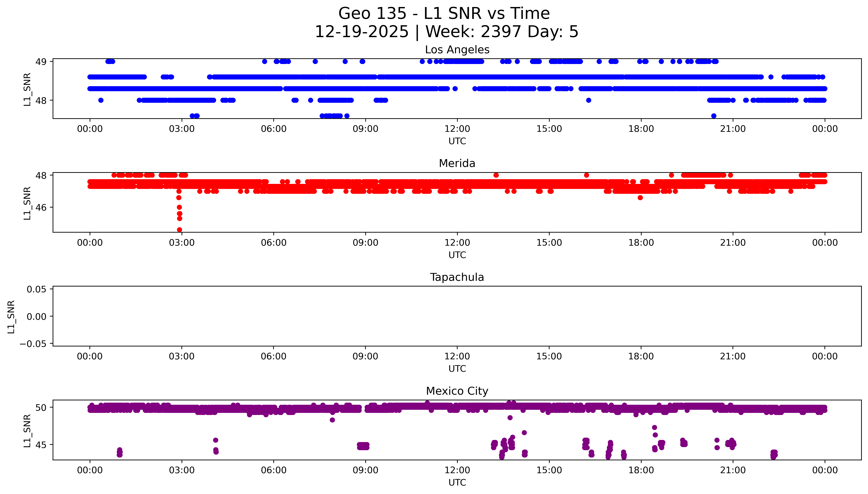Click the Tapachula subplot title

pyautogui.click(x=457, y=277)
